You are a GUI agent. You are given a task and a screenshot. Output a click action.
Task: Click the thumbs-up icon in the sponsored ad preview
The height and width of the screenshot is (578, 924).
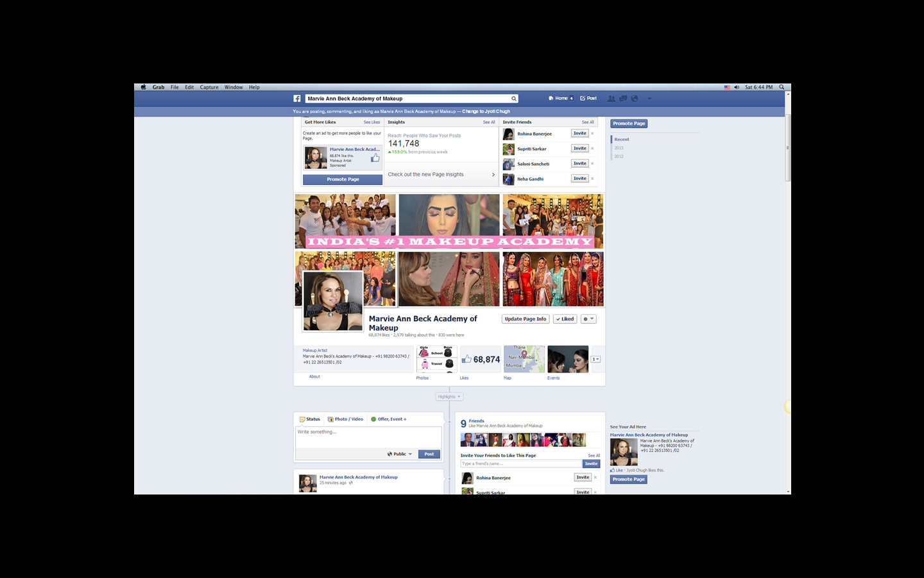(x=375, y=157)
